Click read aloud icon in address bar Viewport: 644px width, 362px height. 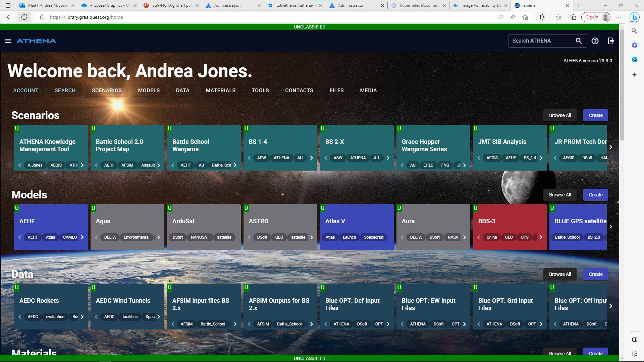[513, 17]
